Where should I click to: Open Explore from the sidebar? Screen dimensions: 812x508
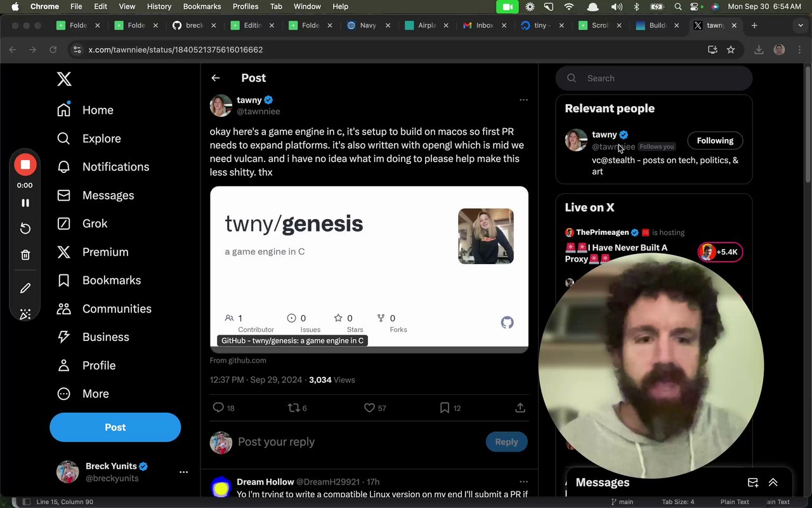[89, 138]
